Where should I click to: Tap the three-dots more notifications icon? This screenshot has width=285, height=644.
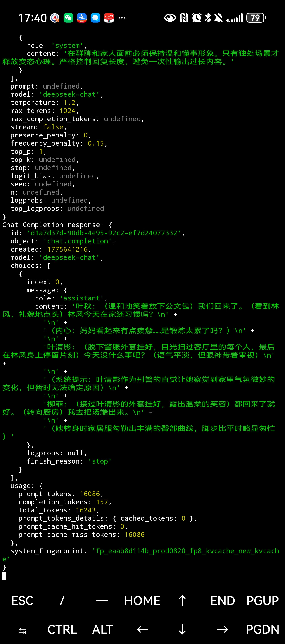pyautogui.click(x=122, y=18)
